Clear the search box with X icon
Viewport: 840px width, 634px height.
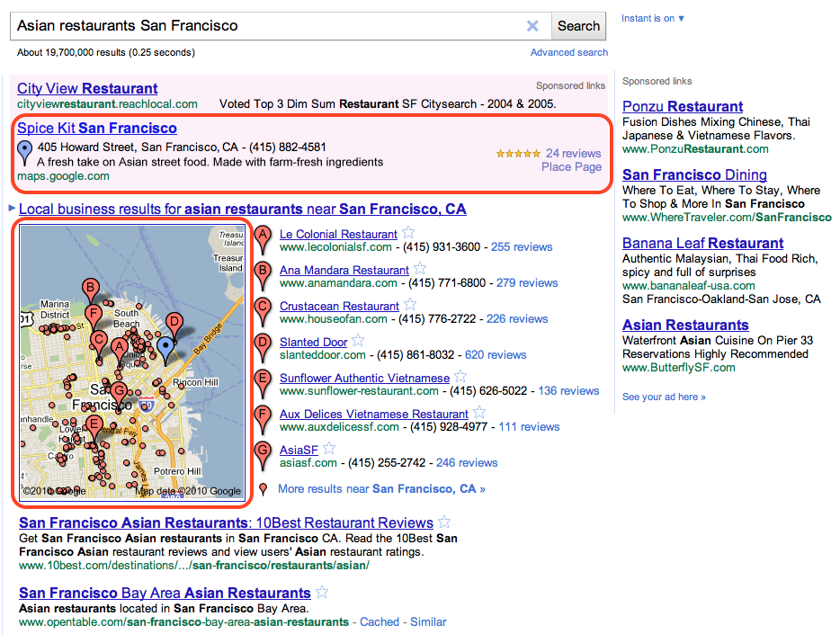tap(532, 26)
